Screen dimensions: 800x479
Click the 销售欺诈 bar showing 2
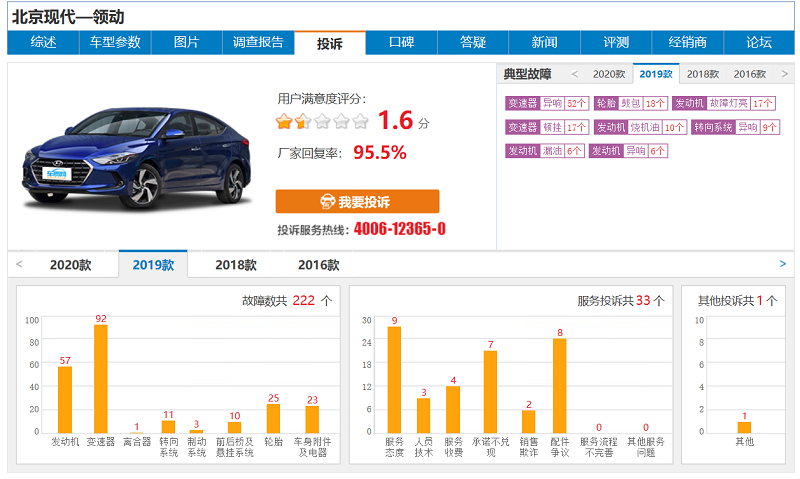(x=529, y=422)
